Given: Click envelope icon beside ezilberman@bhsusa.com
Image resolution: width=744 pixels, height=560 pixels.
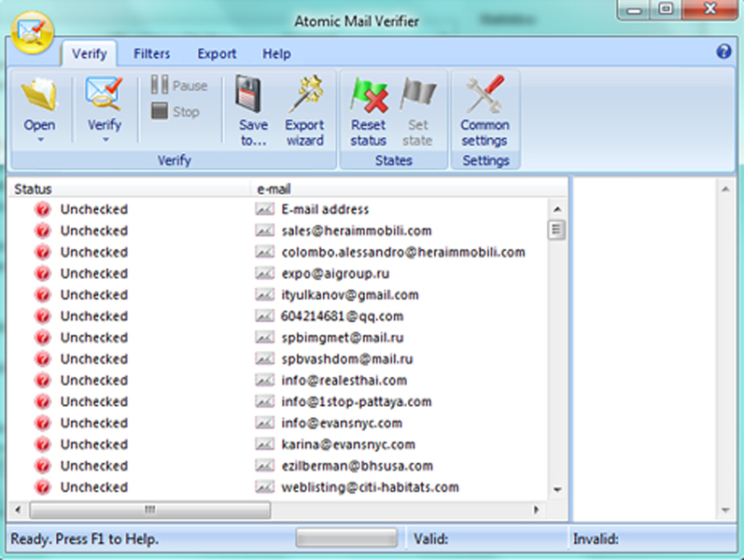Looking at the screenshot, I should 264,466.
